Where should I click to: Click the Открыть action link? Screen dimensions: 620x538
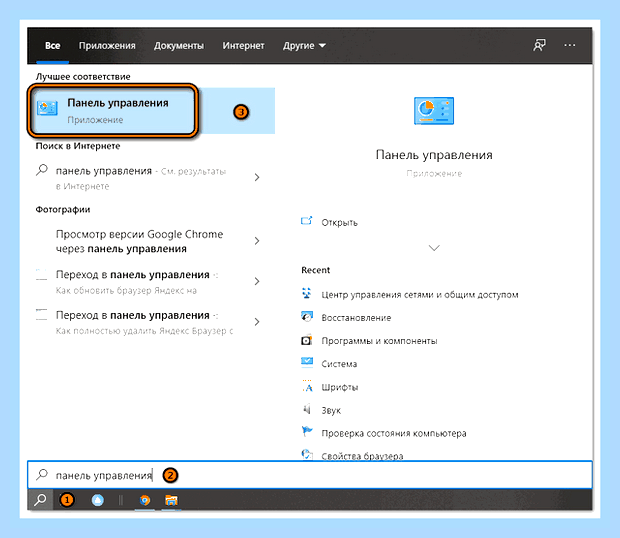tap(339, 223)
